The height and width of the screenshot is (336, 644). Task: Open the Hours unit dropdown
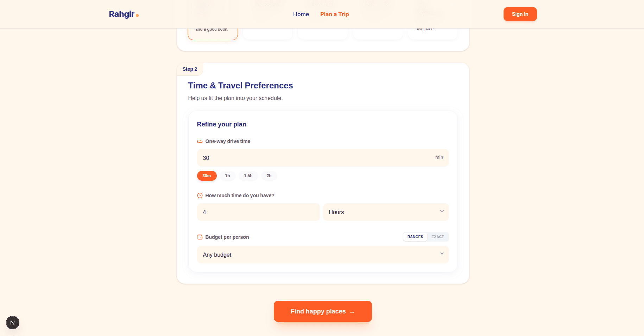point(386,212)
